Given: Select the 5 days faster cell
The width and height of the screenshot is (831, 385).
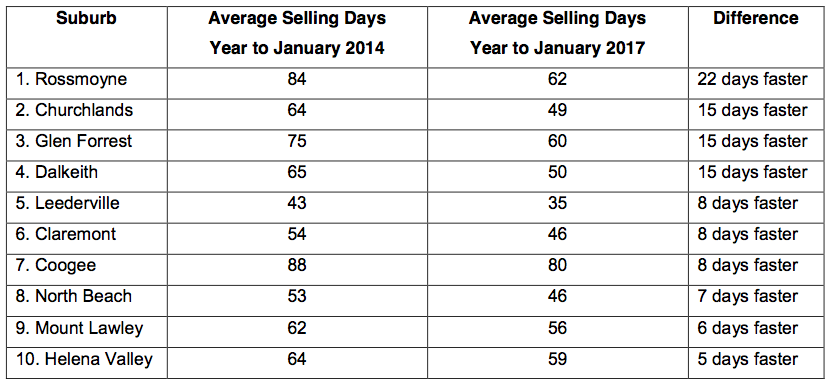Looking at the screenshot, I should point(747,359).
